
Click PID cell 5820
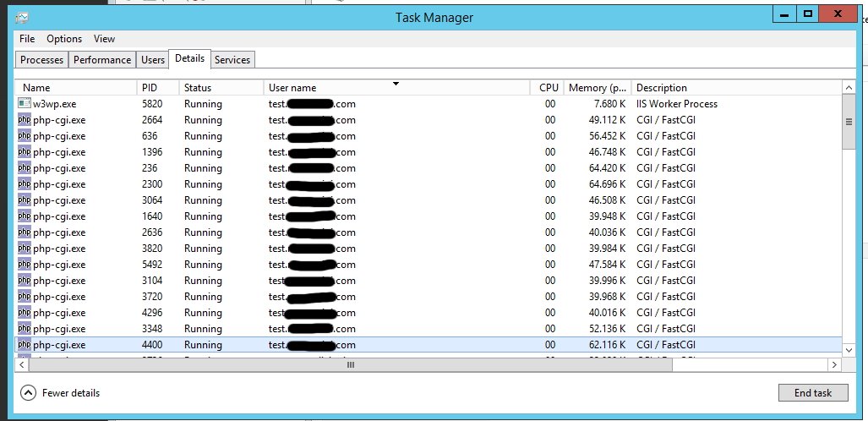(x=151, y=104)
